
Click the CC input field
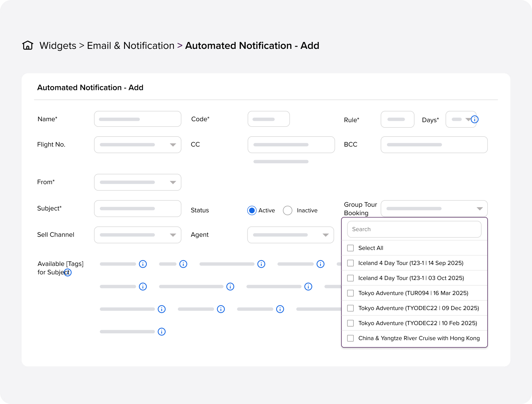tap(291, 145)
